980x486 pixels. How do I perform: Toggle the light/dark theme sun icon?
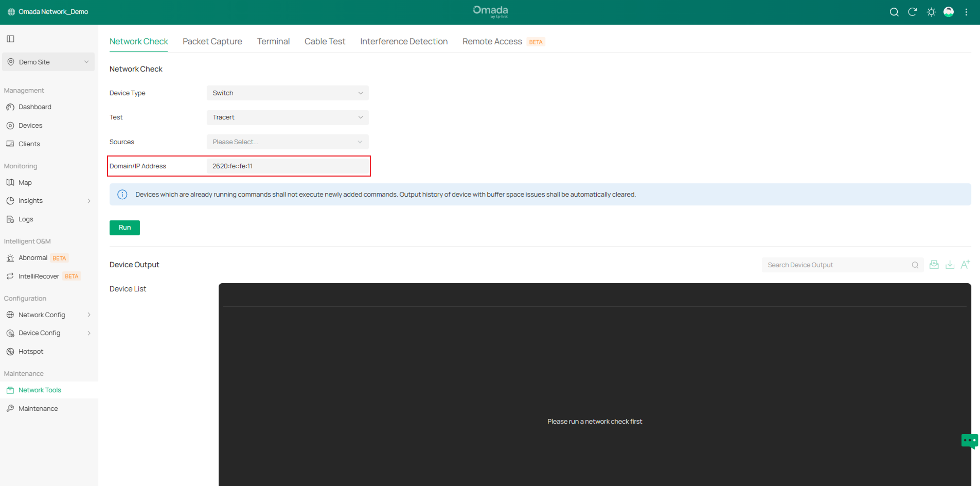(x=931, y=12)
